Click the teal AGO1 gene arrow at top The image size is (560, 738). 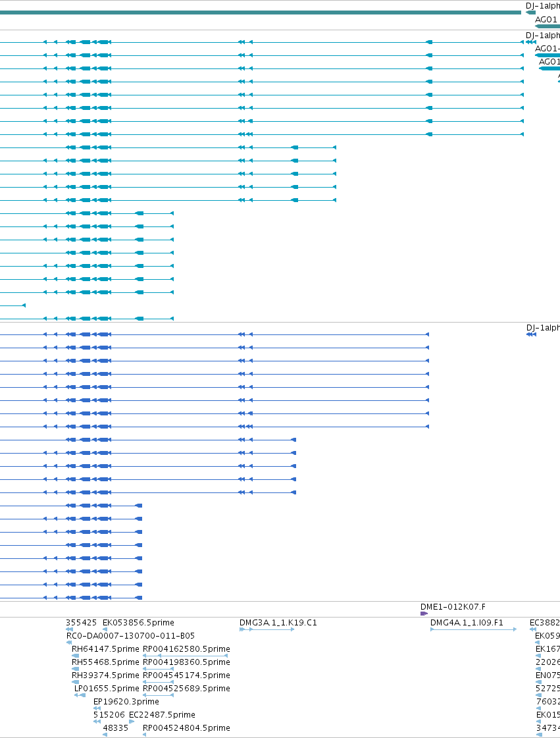click(x=547, y=26)
